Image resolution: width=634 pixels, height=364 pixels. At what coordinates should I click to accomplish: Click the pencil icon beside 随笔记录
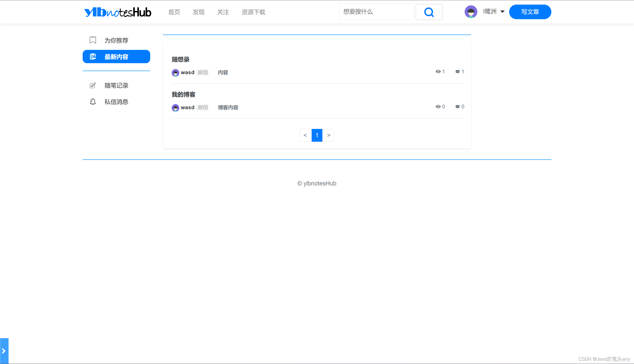click(x=93, y=85)
